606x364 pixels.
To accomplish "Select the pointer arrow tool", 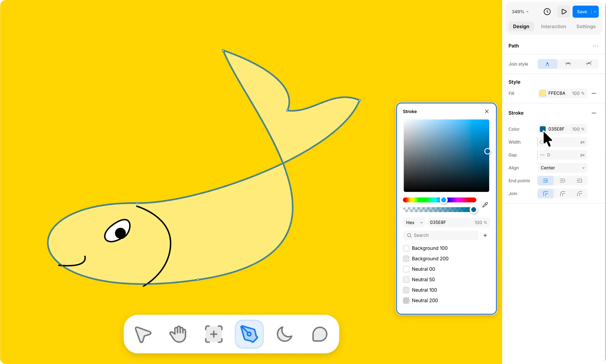I will point(143,334).
